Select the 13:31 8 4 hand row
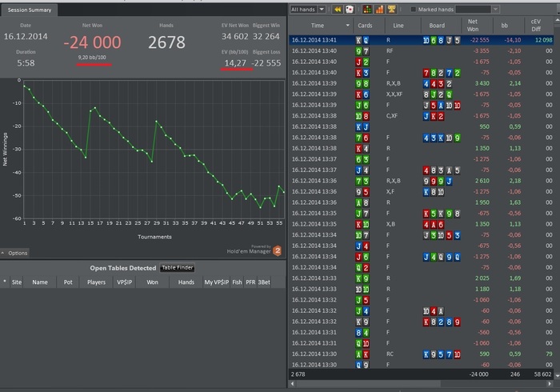560x392 pixels. [x=422, y=332]
